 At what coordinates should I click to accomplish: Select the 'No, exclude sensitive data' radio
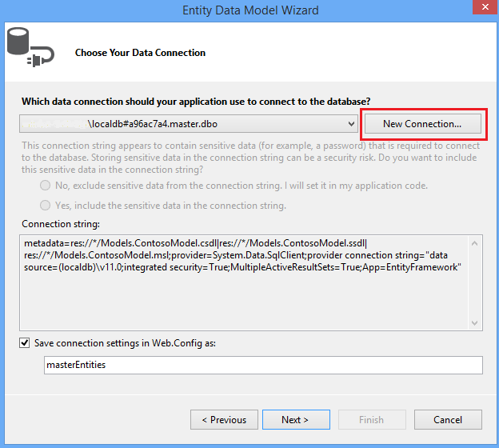46,186
